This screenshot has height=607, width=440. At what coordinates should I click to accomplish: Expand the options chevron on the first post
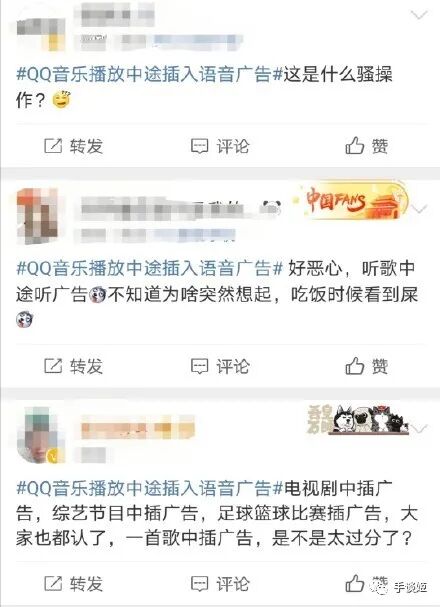[419, 15]
